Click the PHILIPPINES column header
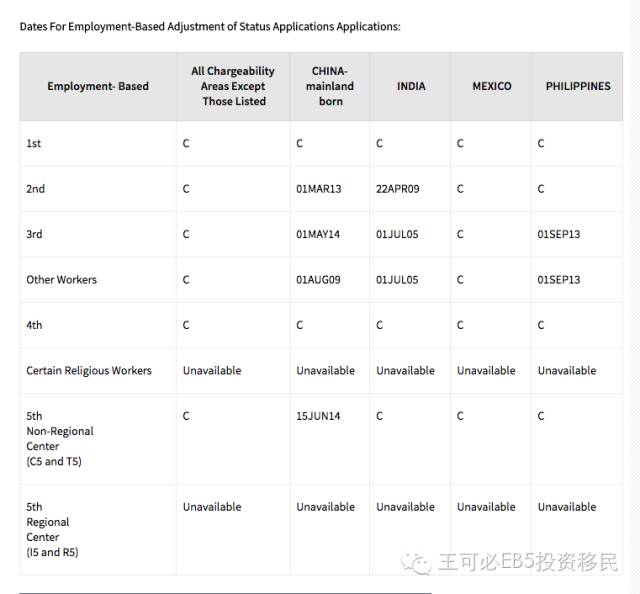 (x=578, y=86)
